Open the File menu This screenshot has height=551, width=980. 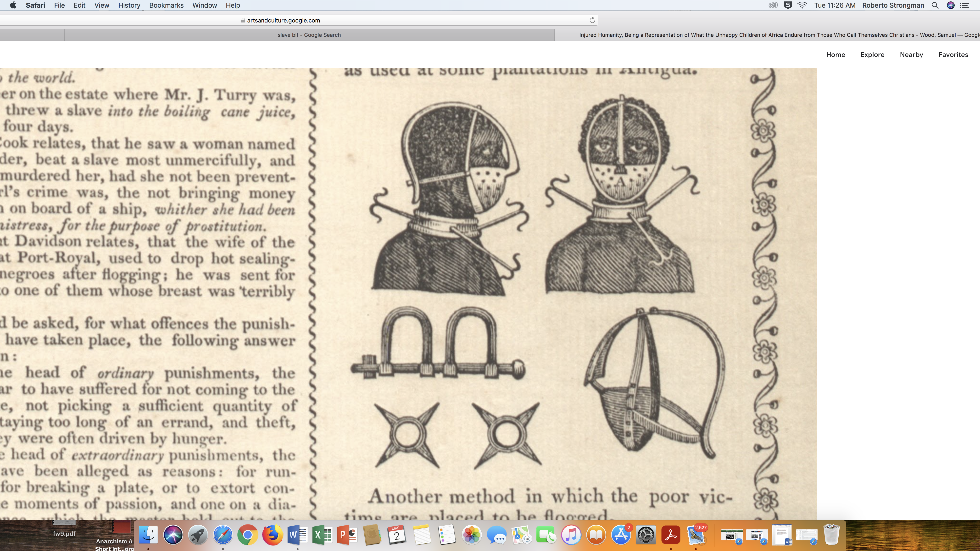pos(59,5)
